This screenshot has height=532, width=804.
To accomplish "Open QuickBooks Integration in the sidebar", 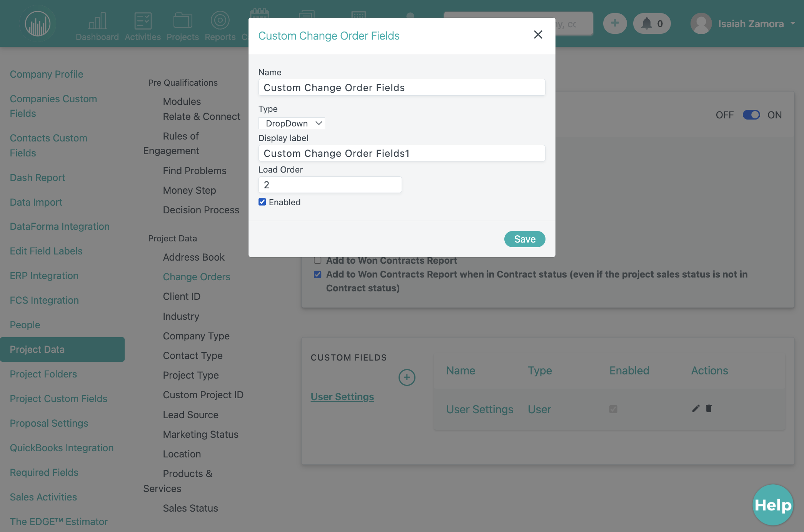I will click(x=62, y=448).
